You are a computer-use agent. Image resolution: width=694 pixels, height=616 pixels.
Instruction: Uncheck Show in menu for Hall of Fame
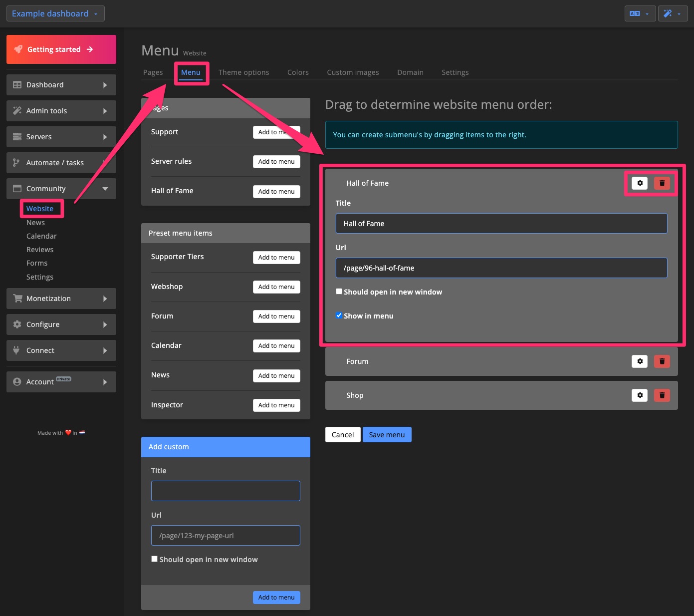click(x=339, y=315)
